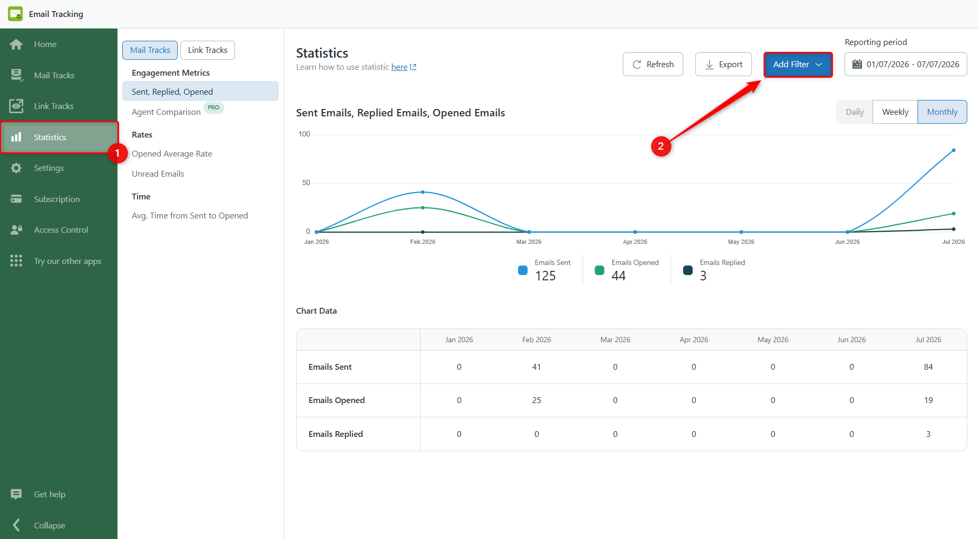
Task: Click the Email Tracking app logo icon
Action: click(x=15, y=14)
